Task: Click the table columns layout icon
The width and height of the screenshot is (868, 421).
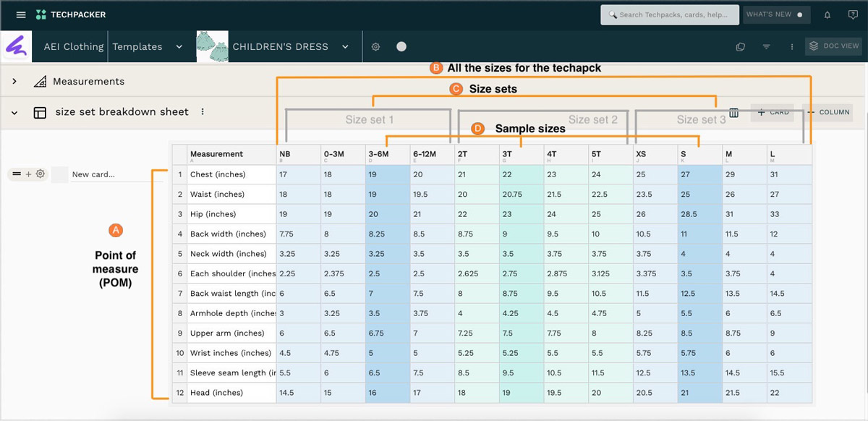Action: tap(733, 113)
